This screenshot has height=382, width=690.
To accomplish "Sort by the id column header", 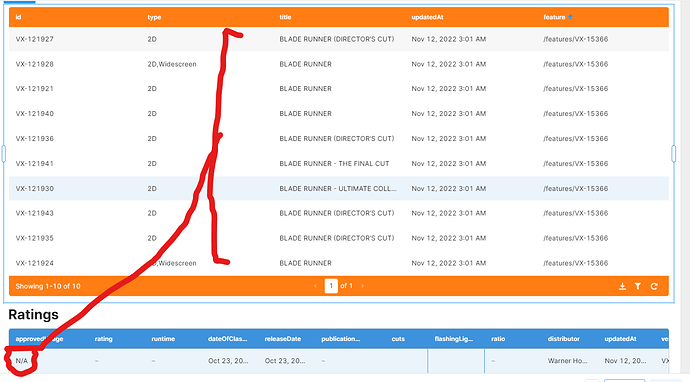I will click(x=18, y=17).
